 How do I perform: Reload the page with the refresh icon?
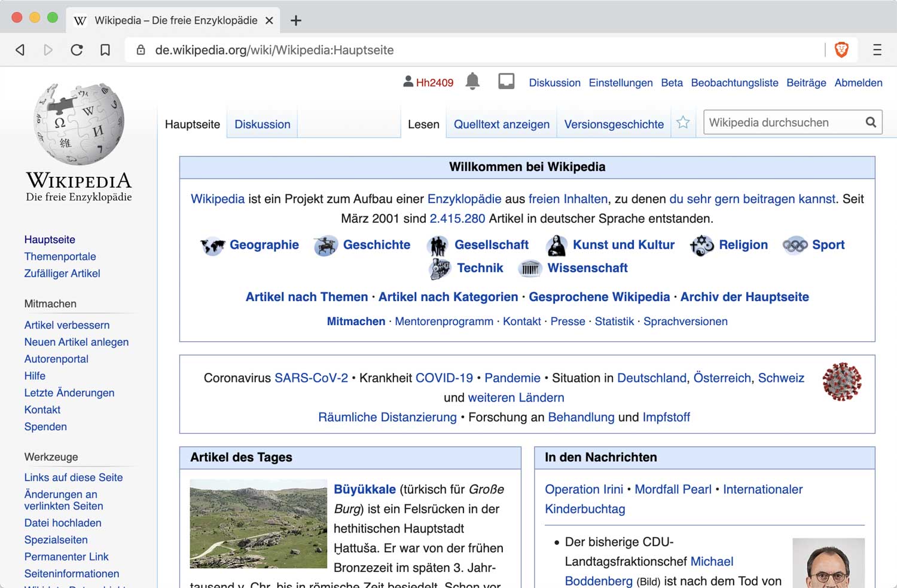pos(77,50)
